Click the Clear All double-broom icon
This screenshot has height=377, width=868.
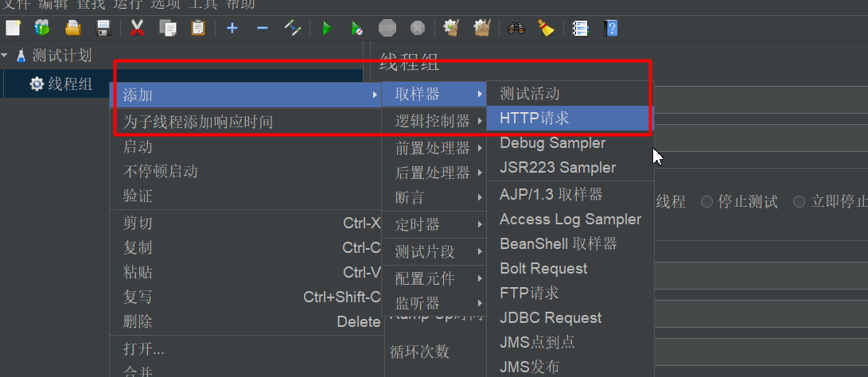click(481, 29)
